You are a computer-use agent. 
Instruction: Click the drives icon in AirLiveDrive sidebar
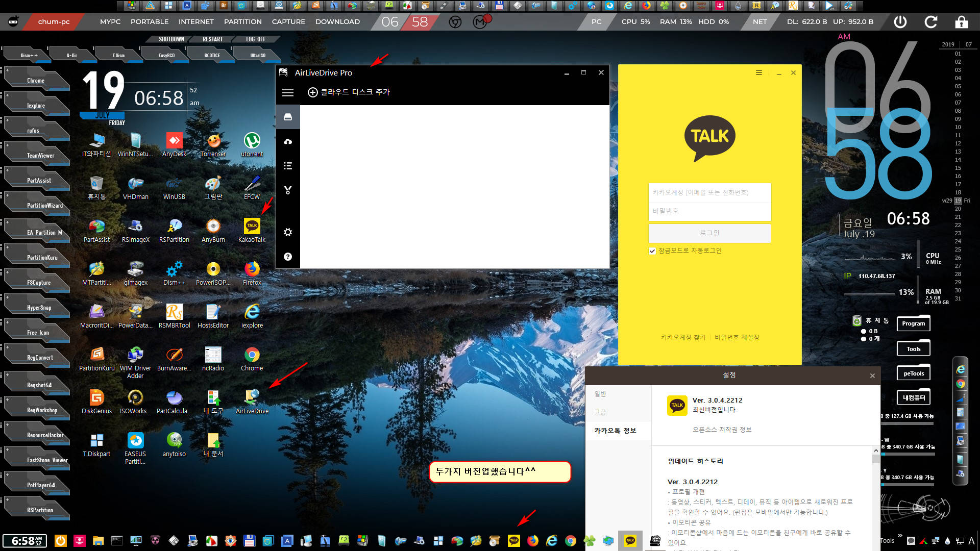(x=288, y=117)
